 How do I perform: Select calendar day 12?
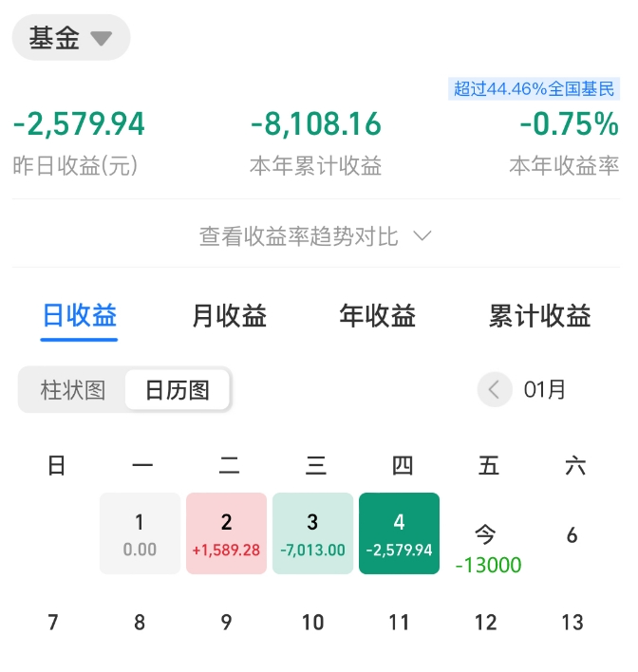(x=486, y=623)
